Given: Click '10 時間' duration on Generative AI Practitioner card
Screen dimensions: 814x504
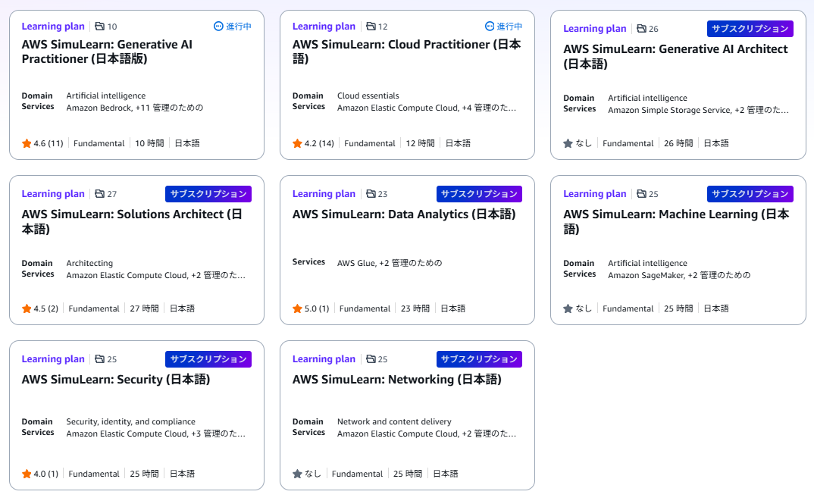Looking at the screenshot, I should pyautogui.click(x=149, y=143).
